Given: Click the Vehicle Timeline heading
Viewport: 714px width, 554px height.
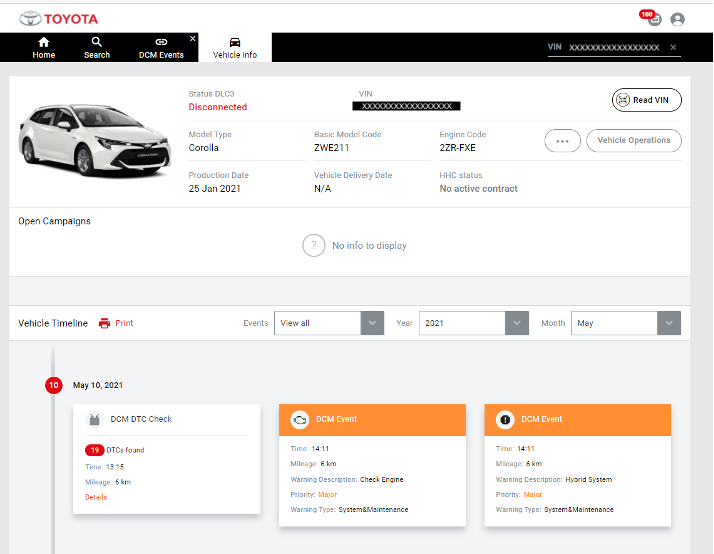Looking at the screenshot, I should 53,323.
